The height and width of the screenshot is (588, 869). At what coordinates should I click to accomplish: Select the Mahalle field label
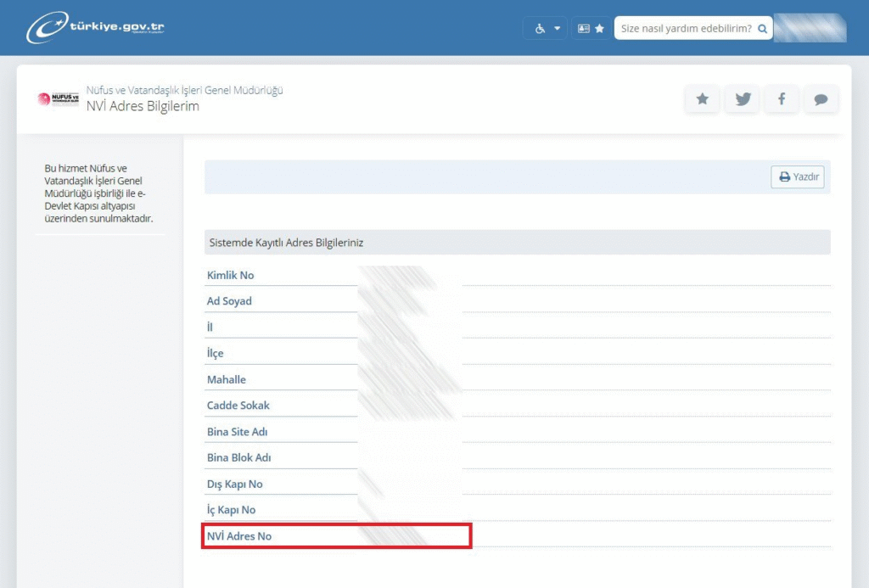226,379
